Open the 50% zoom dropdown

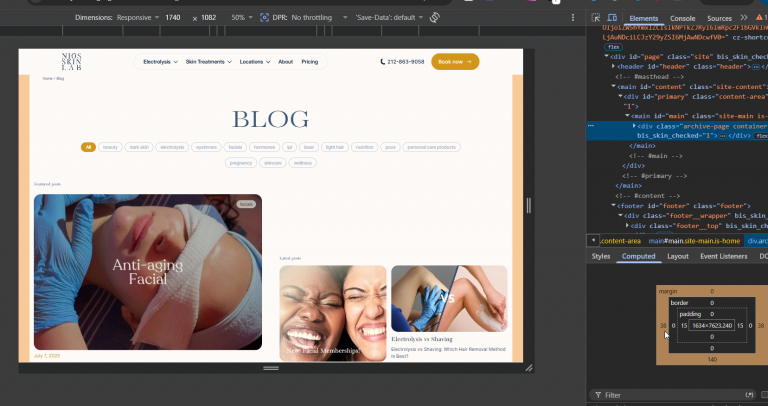point(241,18)
